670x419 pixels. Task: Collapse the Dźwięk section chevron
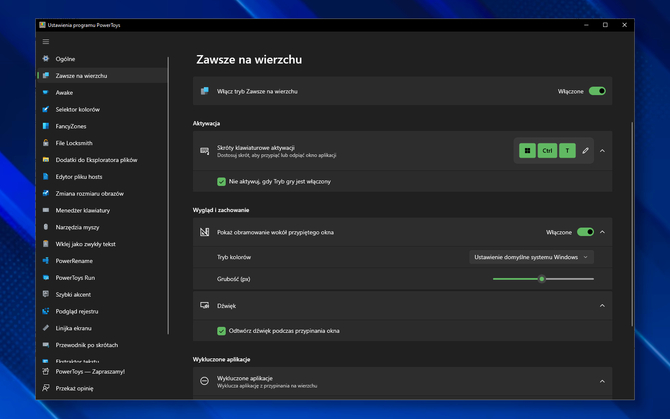(x=602, y=305)
